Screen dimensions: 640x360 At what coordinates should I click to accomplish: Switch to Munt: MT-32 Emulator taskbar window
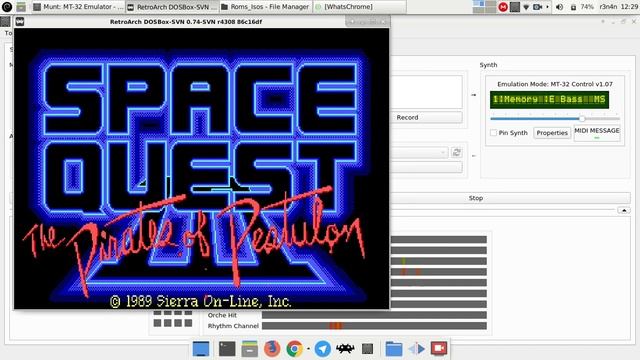(78, 7)
